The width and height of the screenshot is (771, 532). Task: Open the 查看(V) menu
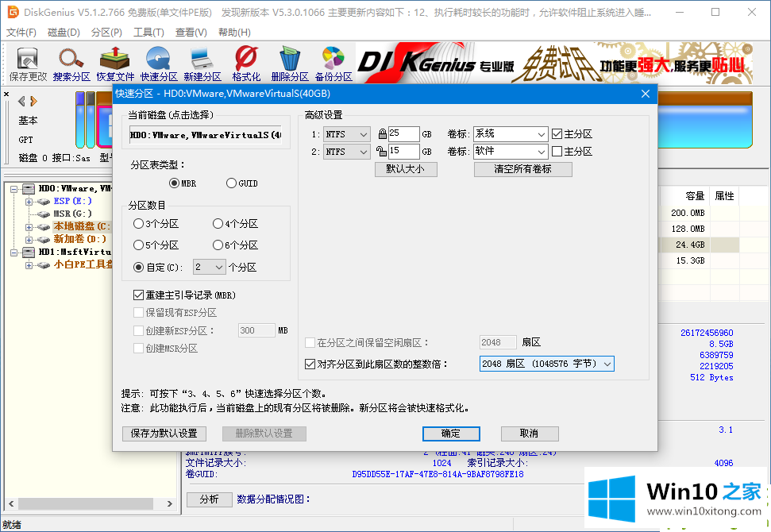[191, 33]
